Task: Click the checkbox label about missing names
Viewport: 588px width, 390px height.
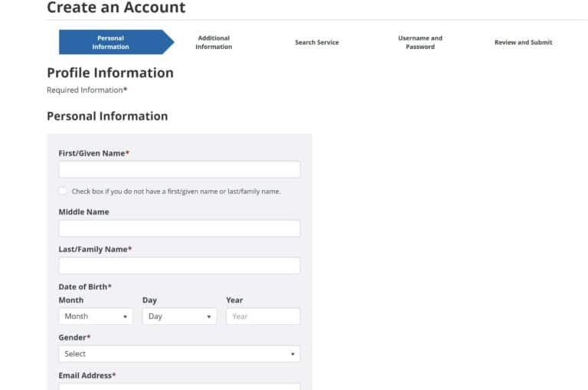Action: 176,192
